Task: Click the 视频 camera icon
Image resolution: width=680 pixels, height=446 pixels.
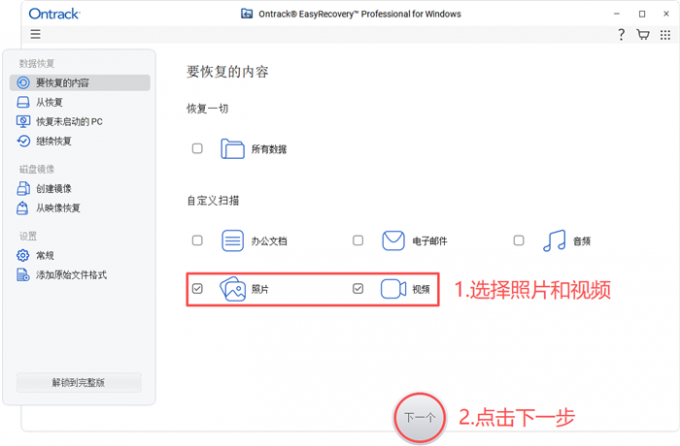Action: [x=393, y=289]
